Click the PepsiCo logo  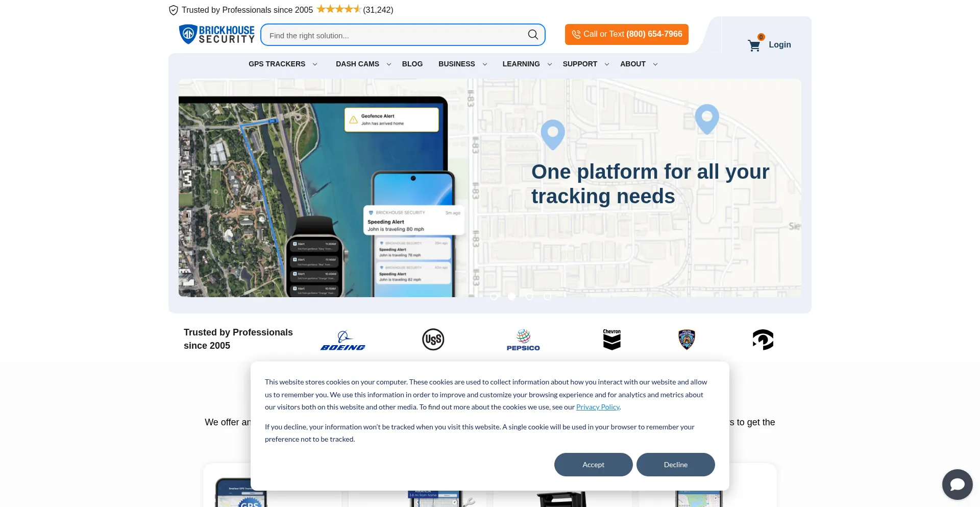click(x=523, y=340)
